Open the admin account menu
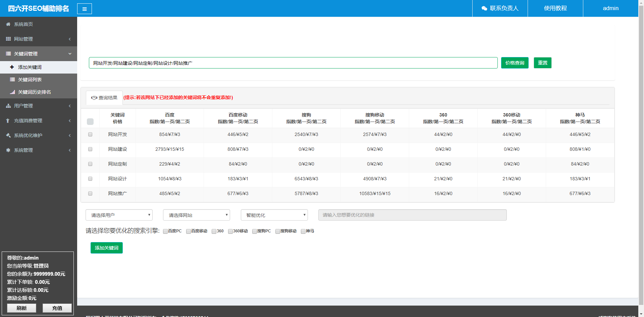This screenshot has height=317, width=644. (610, 8)
